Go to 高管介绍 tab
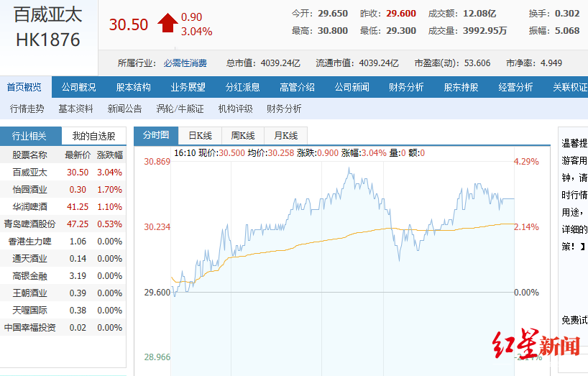The image size is (588, 376). [x=297, y=87]
